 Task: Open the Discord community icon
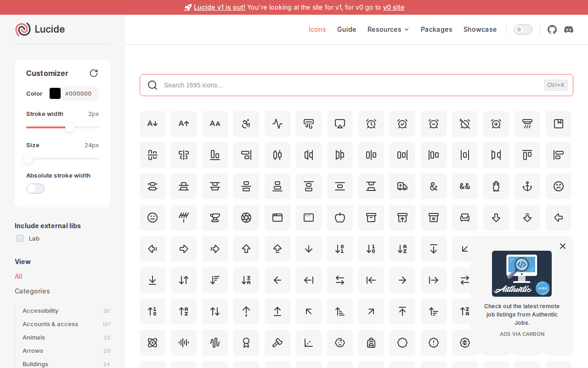coord(569,29)
